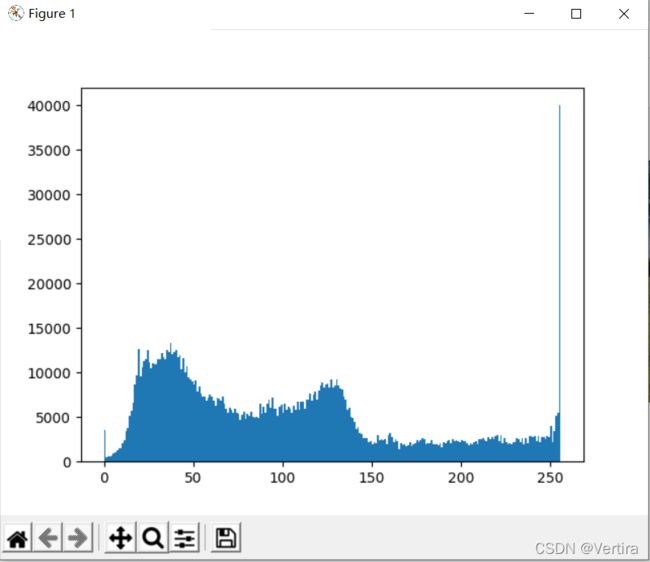Image resolution: width=650 pixels, height=562 pixels.
Task: Reset the plot to home view
Action: coord(17,538)
